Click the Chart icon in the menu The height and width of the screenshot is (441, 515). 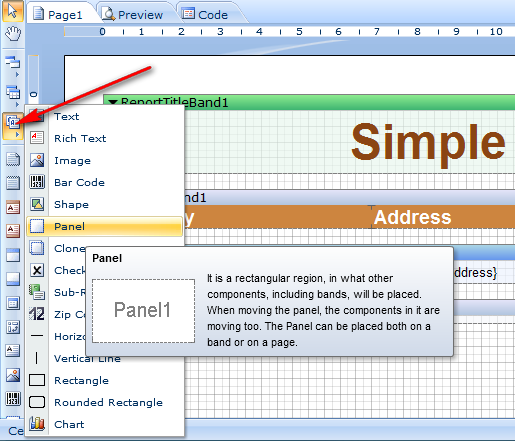pyautogui.click(x=37, y=424)
